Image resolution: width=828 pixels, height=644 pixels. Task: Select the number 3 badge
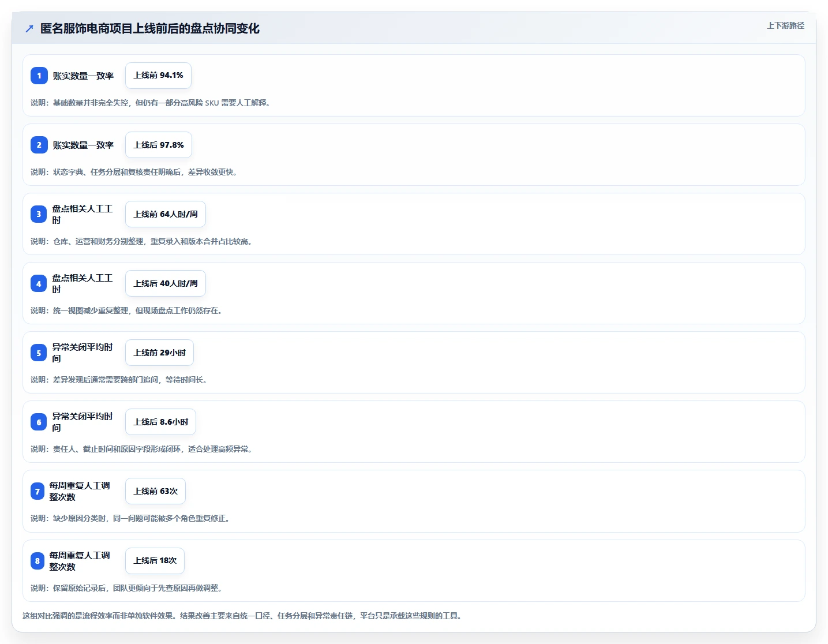click(x=39, y=214)
